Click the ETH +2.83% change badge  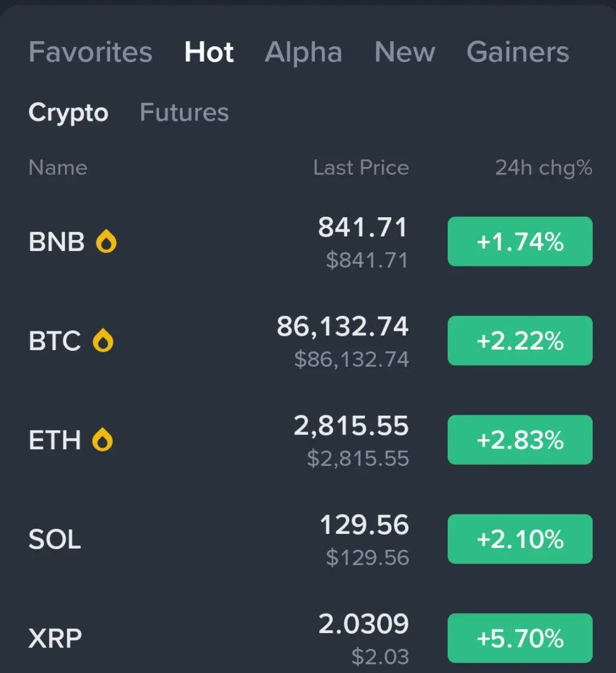520,440
